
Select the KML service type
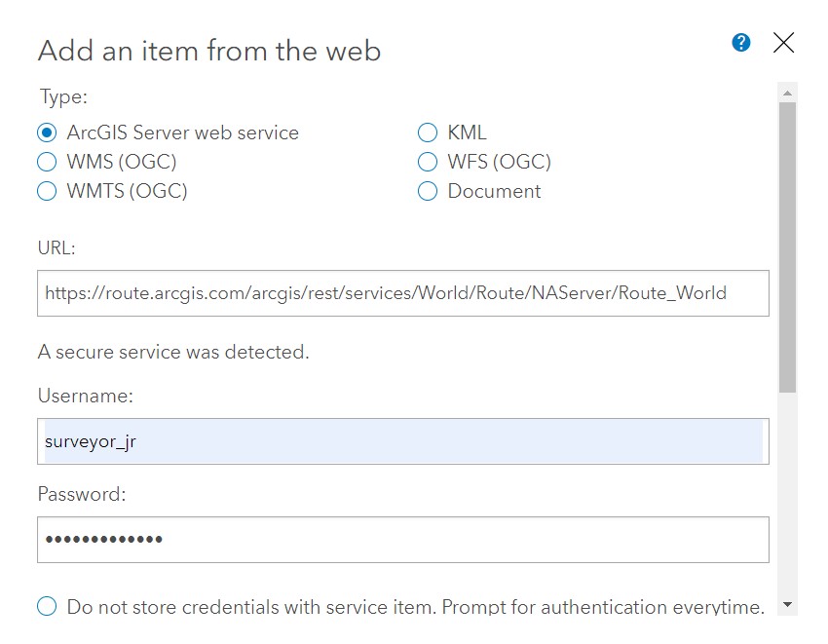pos(427,132)
